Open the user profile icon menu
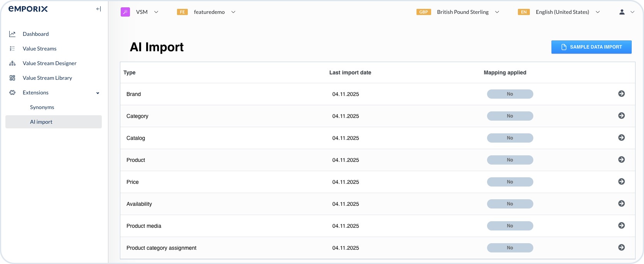This screenshot has width=644, height=264. click(x=622, y=12)
